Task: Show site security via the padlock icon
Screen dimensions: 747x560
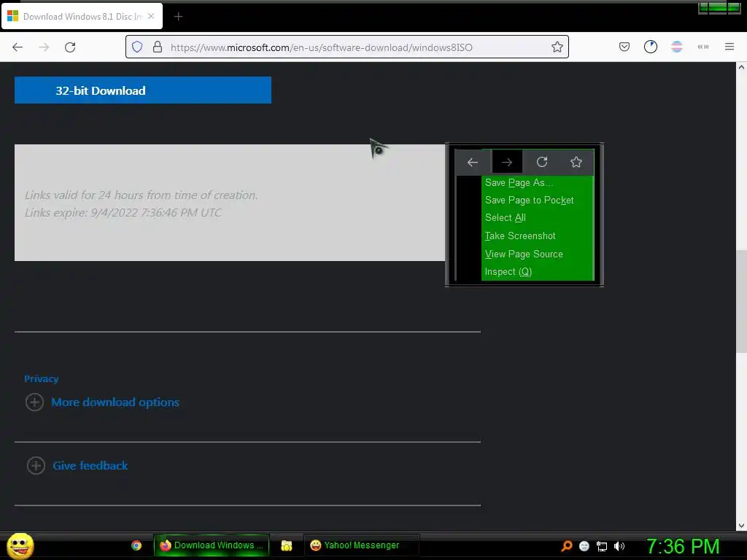Action: click(158, 47)
